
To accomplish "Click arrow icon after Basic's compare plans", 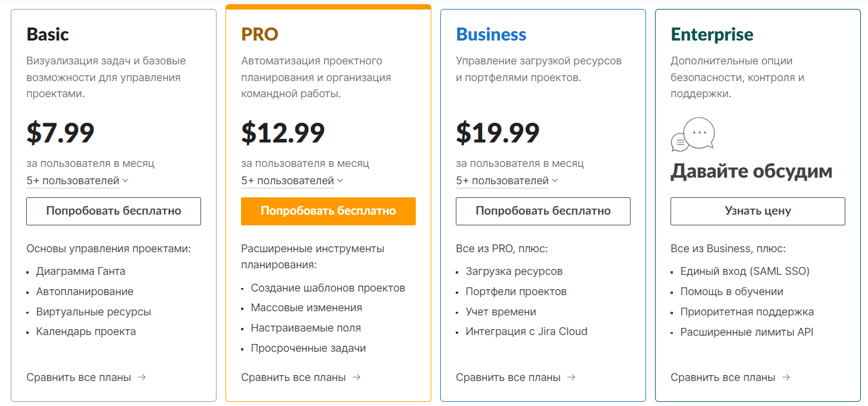I will coord(141,377).
